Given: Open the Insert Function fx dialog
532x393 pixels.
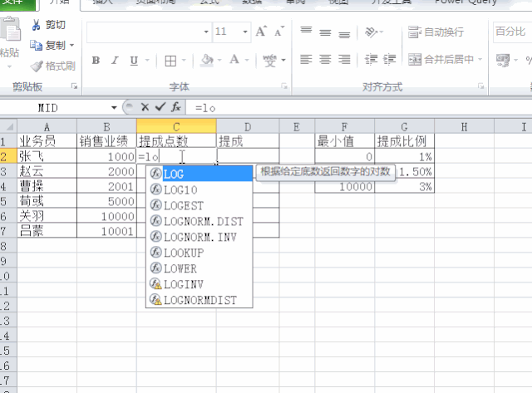Looking at the screenshot, I should point(175,107).
